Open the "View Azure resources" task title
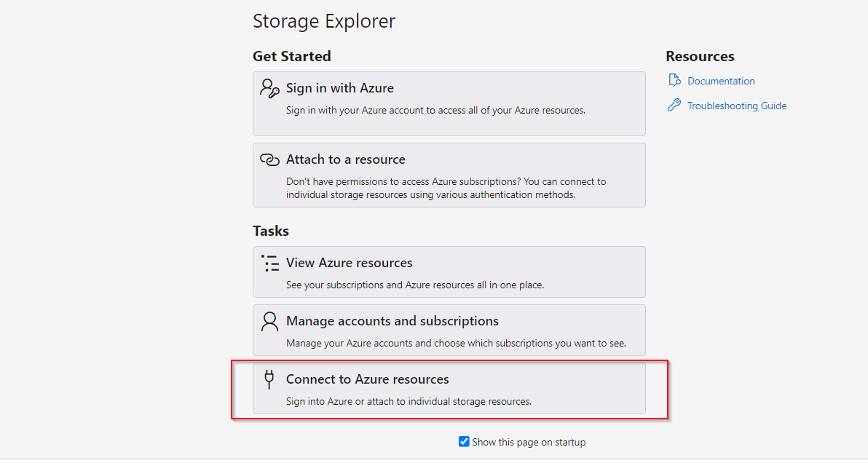This screenshot has width=868, height=463. (350, 264)
